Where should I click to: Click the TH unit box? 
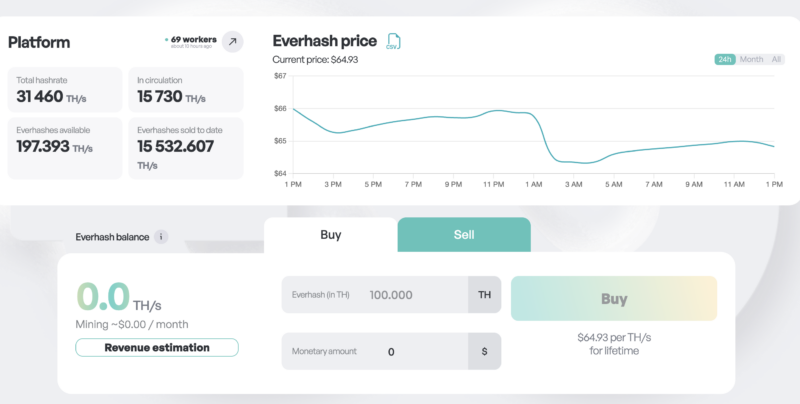pos(484,296)
